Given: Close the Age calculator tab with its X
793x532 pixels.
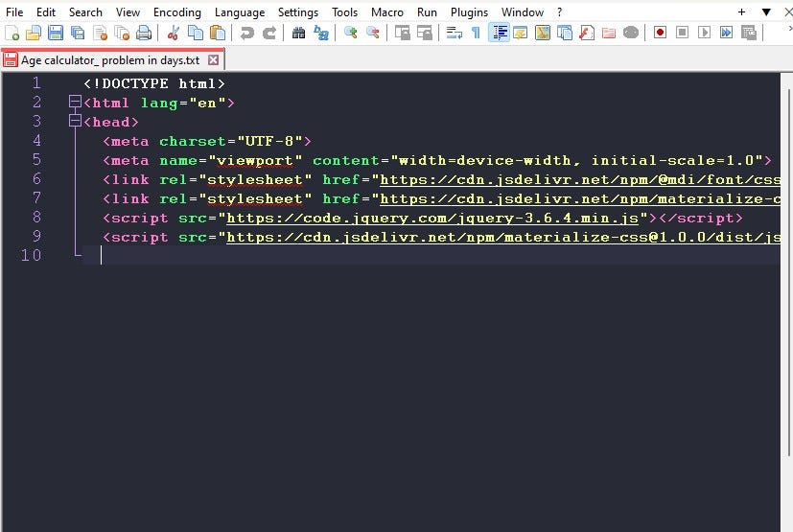Looking at the screenshot, I should 214,60.
